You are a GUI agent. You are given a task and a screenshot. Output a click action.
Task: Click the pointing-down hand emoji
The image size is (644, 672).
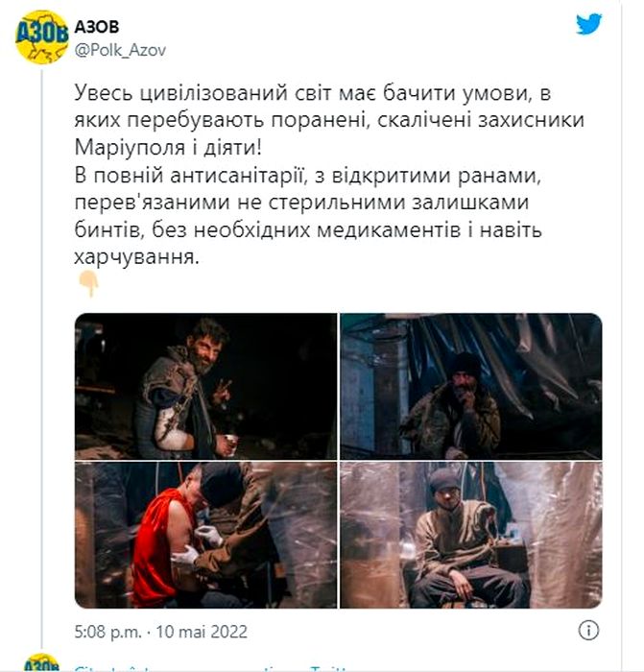(88, 284)
